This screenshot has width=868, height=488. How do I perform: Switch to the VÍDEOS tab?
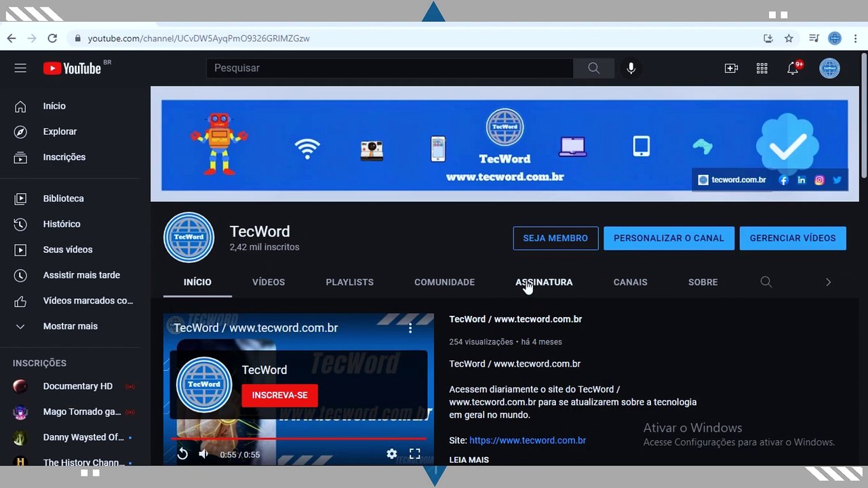coord(269,282)
